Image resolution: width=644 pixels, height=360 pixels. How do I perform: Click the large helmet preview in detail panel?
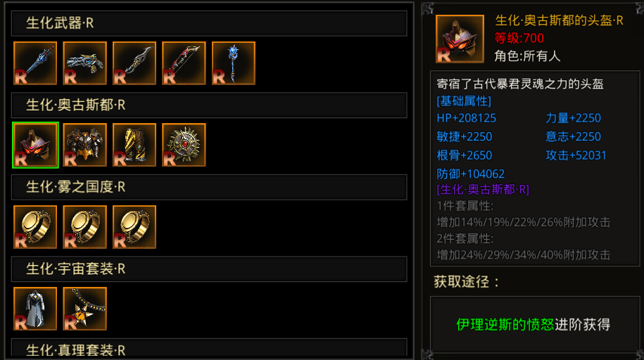[460, 39]
